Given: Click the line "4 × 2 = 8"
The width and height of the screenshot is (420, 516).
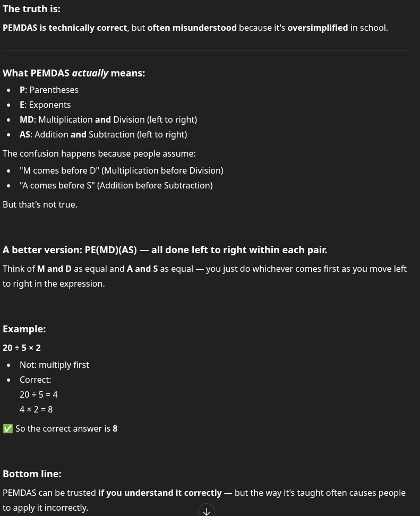Looking at the screenshot, I should click(x=36, y=410).
